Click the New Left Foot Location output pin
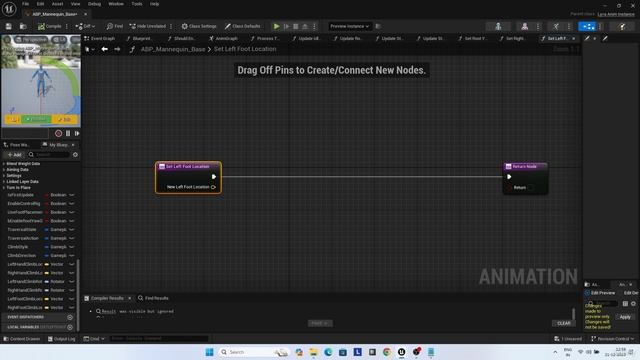Image resolution: width=640 pixels, height=360 pixels. (x=213, y=187)
